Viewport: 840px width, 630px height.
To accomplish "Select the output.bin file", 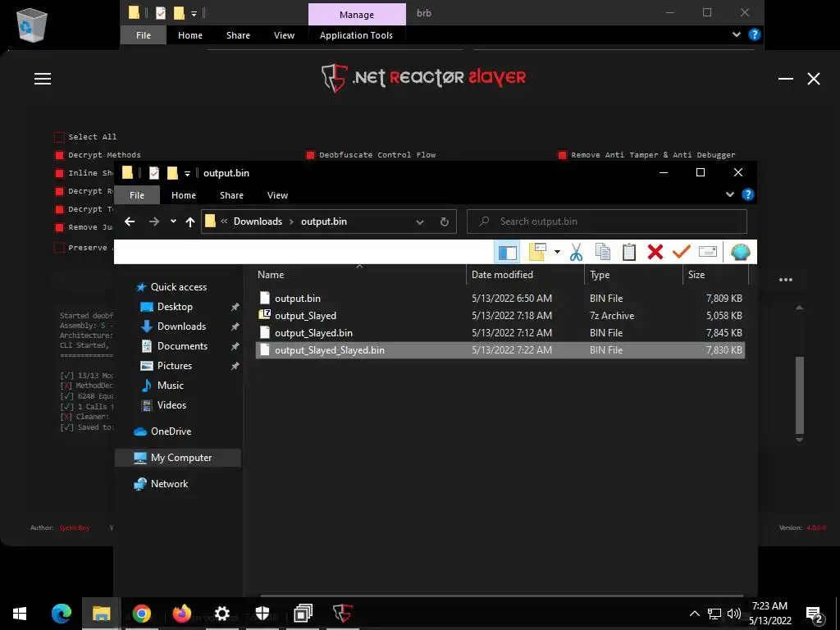I will (500, 299).
